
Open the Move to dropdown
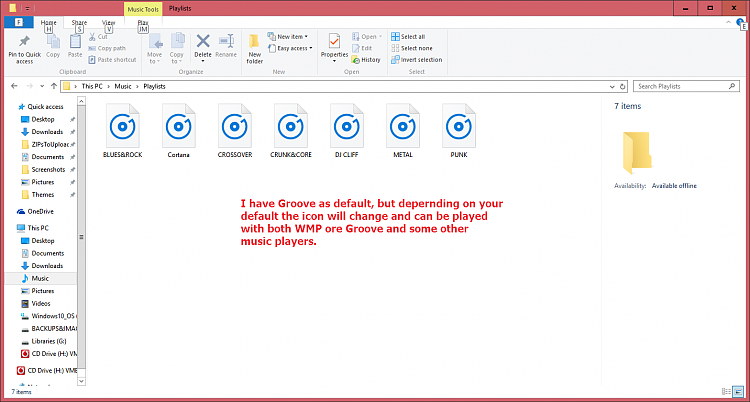(155, 48)
